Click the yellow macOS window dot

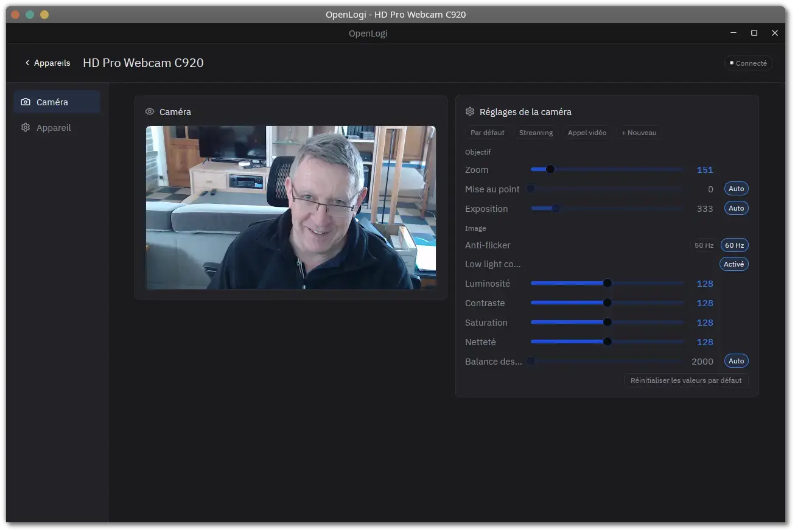point(44,15)
